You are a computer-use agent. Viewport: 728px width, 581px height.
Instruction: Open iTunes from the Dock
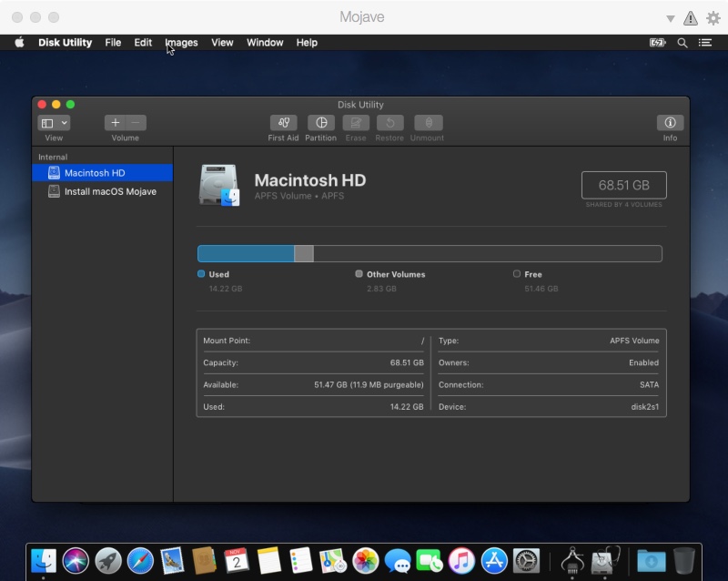461,561
